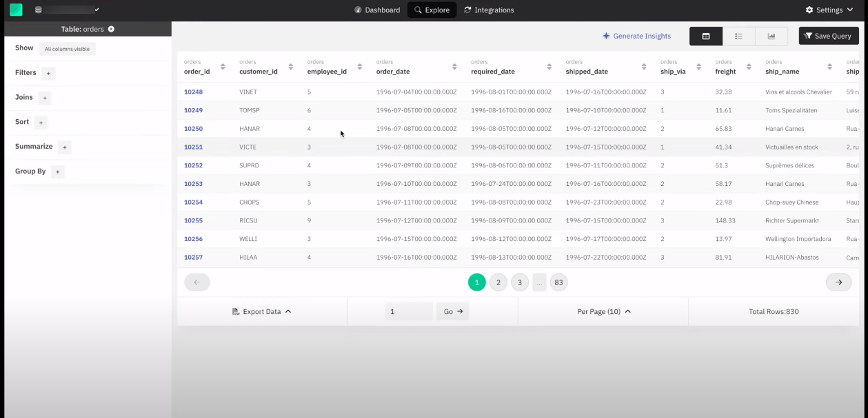The width and height of the screenshot is (868, 418).
Task: Click the sort icon on order_id column
Action: click(x=222, y=67)
